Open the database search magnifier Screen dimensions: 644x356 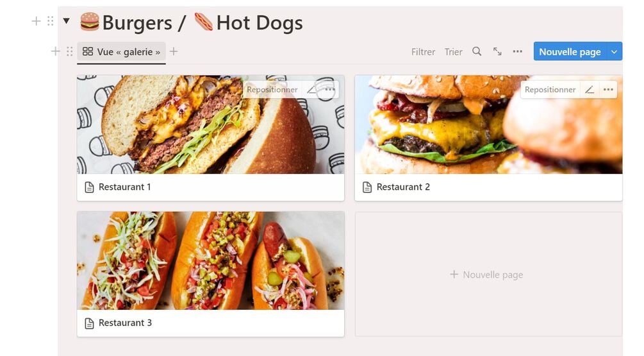[x=476, y=51]
